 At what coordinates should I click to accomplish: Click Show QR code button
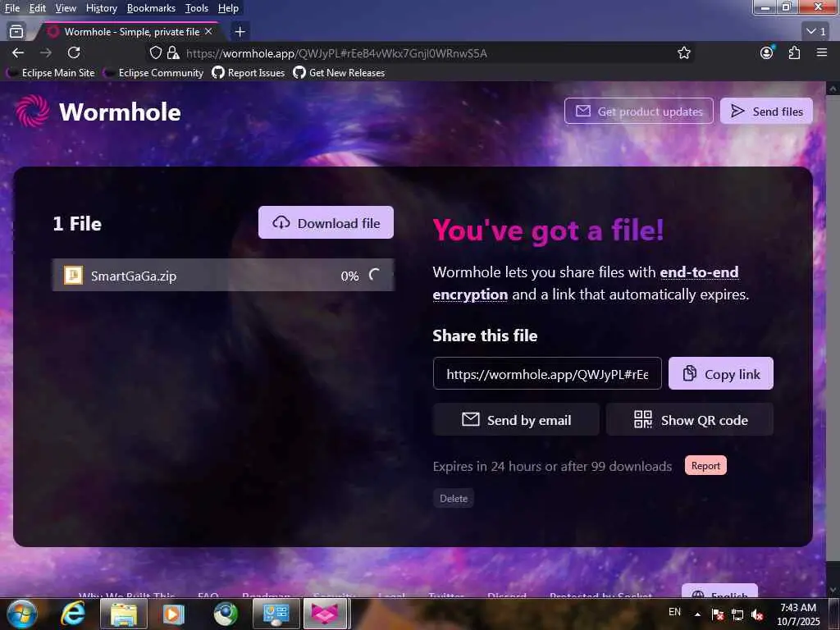(x=689, y=419)
